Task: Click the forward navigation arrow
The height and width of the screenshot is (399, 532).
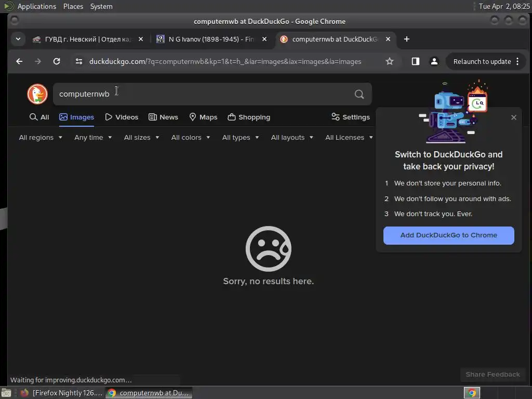Action: coord(37,61)
